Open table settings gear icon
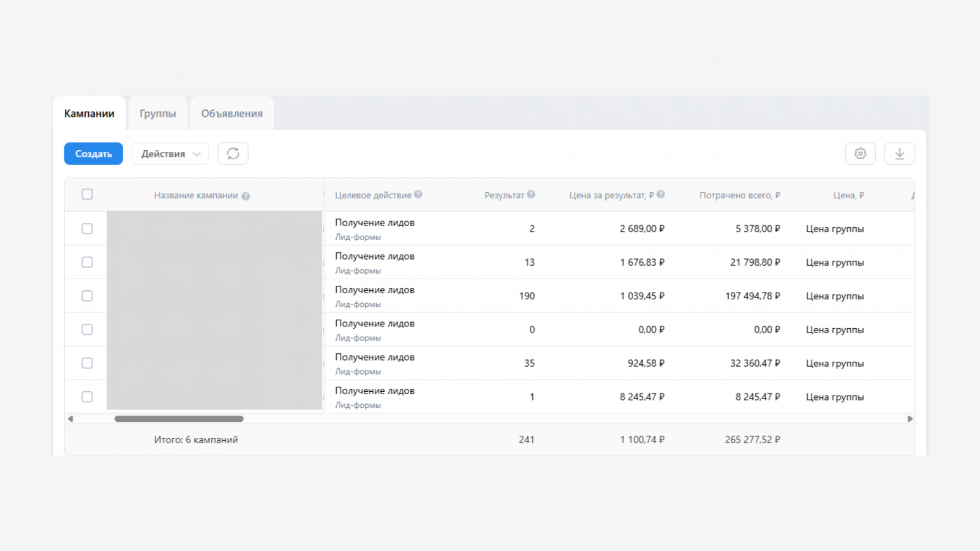Image resolution: width=980 pixels, height=551 pixels. pyautogui.click(x=861, y=154)
